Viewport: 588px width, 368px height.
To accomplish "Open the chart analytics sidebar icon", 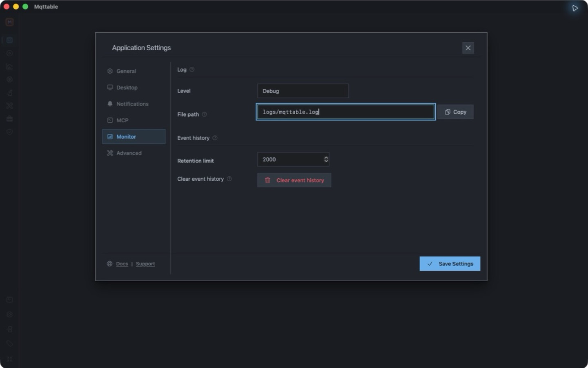I will (x=9, y=66).
